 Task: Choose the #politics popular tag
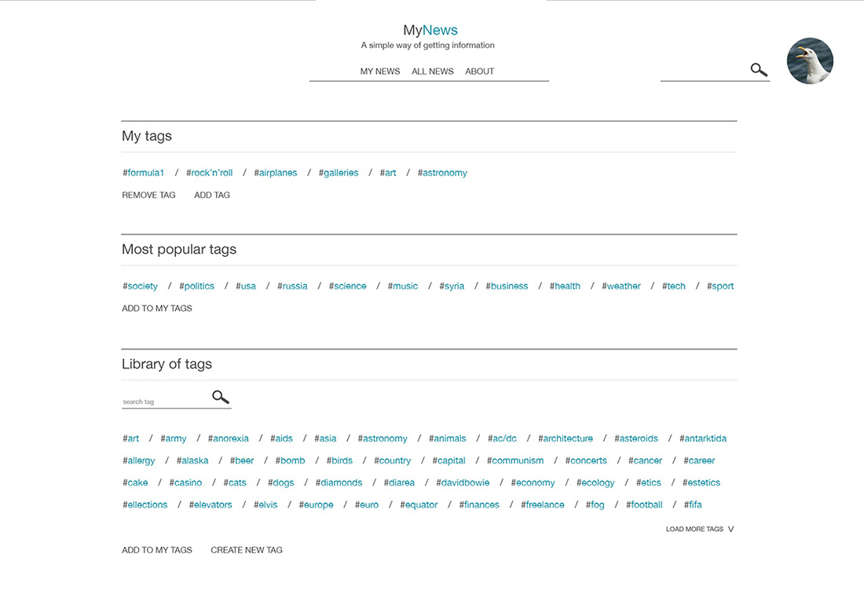coord(196,286)
